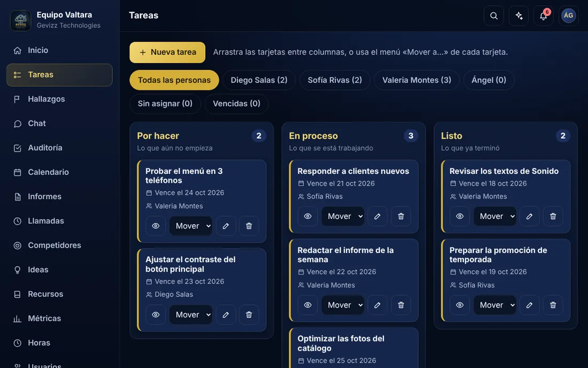The image size is (588, 368).
Task: Click 'Equipo Valtara' team name
Action: click(x=64, y=15)
